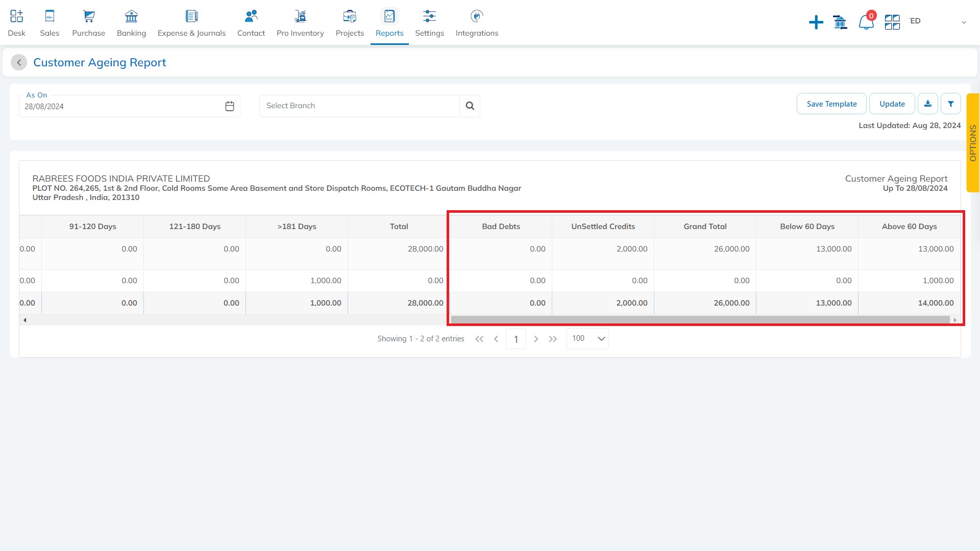Open the filter funnel icon
The width and height of the screenshot is (980, 551).
(950, 104)
